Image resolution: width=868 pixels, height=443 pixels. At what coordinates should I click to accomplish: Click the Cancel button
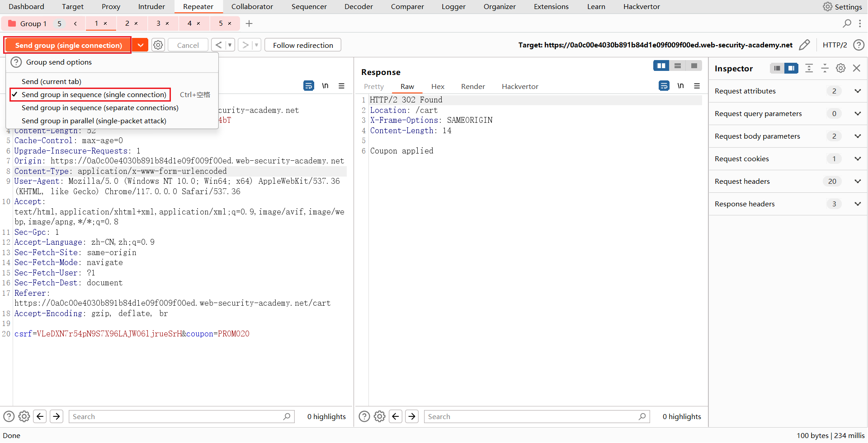pos(188,45)
